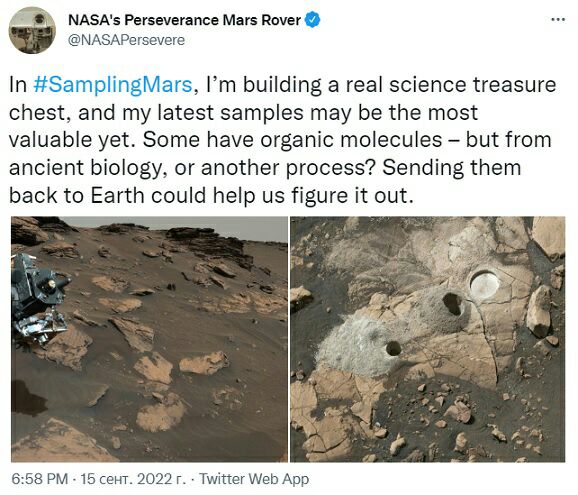This screenshot has width=578, height=495.
Task: Click the words "back to Earth" in the tweet
Action: click(x=77, y=195)
